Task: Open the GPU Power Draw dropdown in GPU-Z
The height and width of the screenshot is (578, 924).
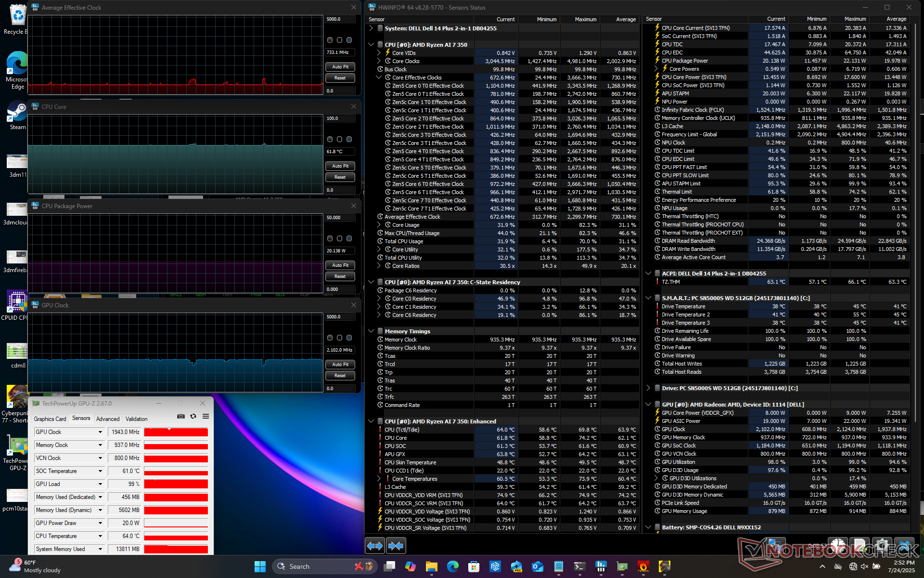Action: pyautogui.click(x=100, y=523)
